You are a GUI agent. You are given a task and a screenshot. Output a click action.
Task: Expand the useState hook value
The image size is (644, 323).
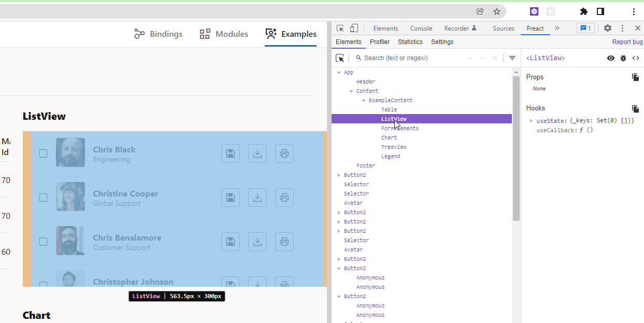coord(531,121)
